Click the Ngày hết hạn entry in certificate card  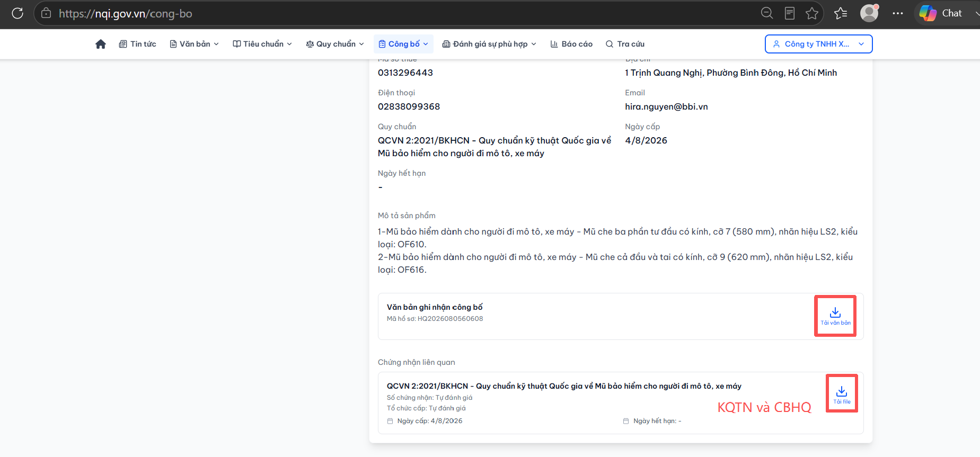pos(652,421)
